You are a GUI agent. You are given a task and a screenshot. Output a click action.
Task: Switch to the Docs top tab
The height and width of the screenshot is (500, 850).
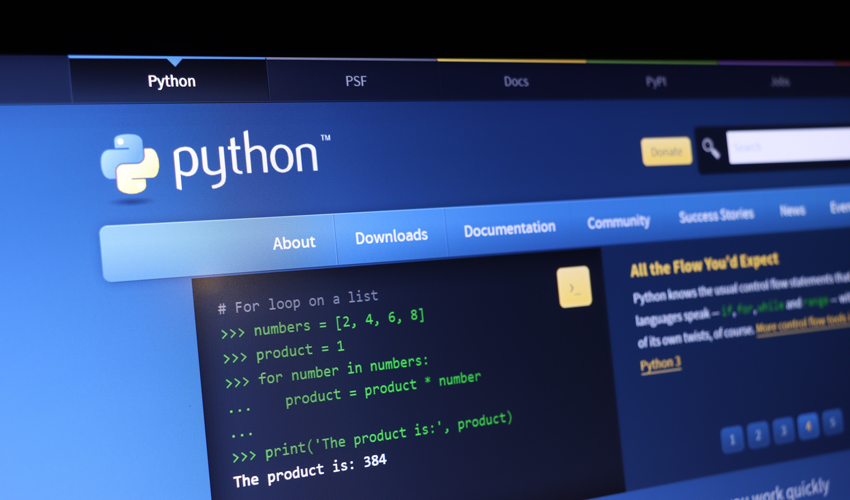coord(516,81)
